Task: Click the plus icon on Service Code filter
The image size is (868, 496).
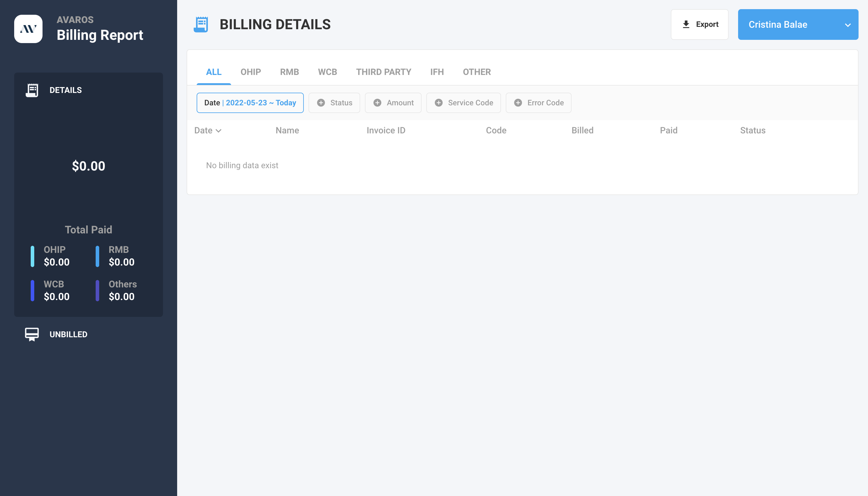Action: (x=439, y=103)
